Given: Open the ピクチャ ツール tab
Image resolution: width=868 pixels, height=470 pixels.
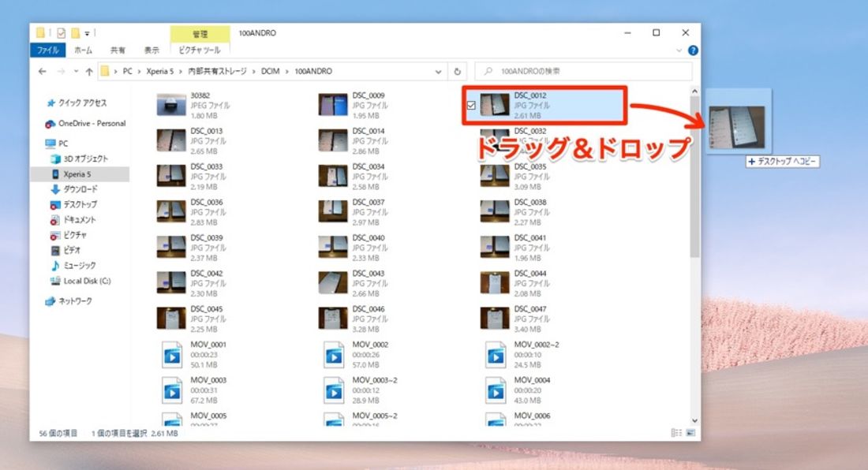Looking at the screenshot, I should pyautogui.click(x=200, y=50).
